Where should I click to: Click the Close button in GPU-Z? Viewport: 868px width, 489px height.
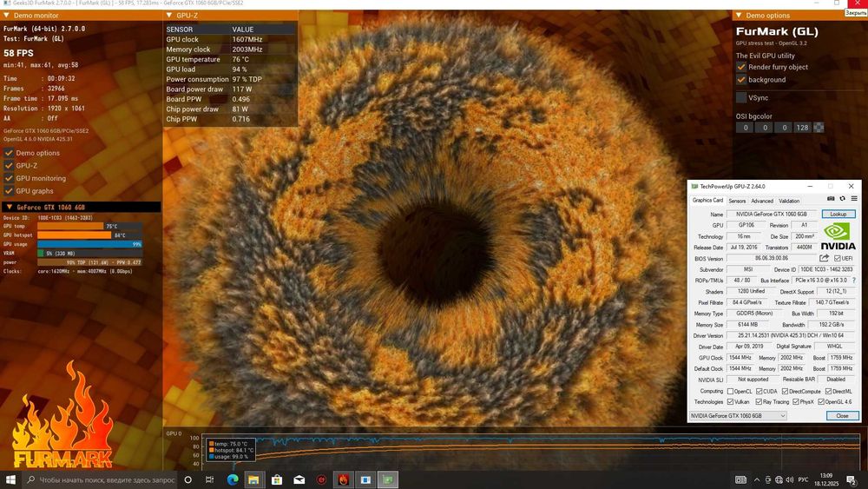tap(842, 416)
